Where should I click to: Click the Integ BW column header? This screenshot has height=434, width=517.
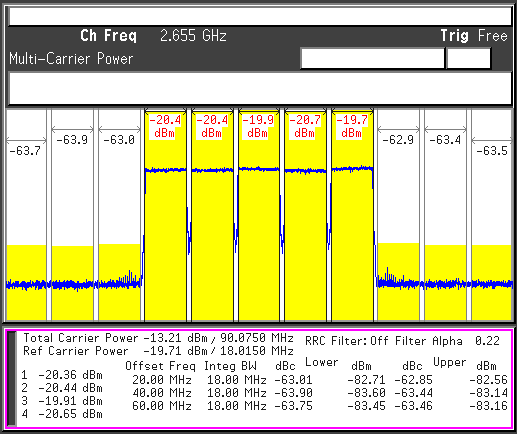[230, 366]
